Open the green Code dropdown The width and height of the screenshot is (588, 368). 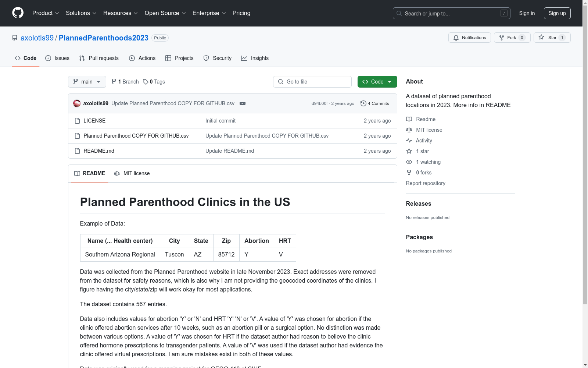point(377,82)
